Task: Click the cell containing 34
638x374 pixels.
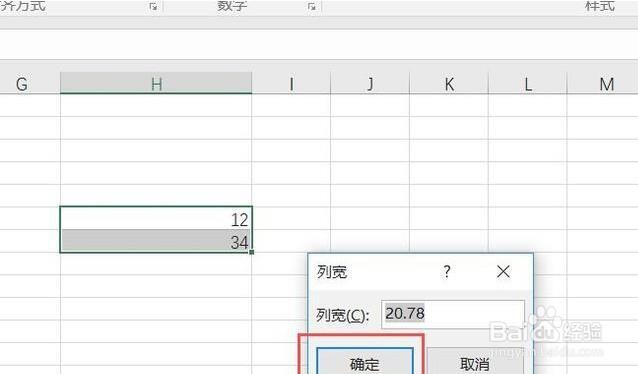Action: [156, 241]
